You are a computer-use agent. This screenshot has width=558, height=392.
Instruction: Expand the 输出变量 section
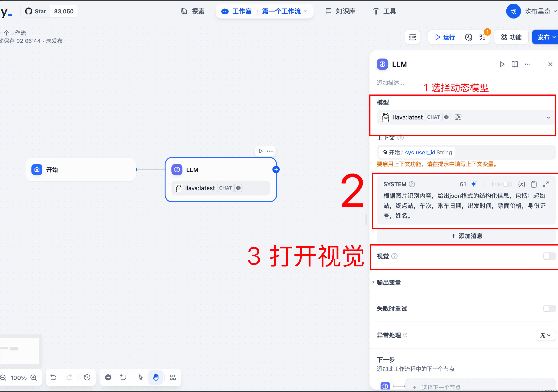pyautogui.click(x=389, y=282)
